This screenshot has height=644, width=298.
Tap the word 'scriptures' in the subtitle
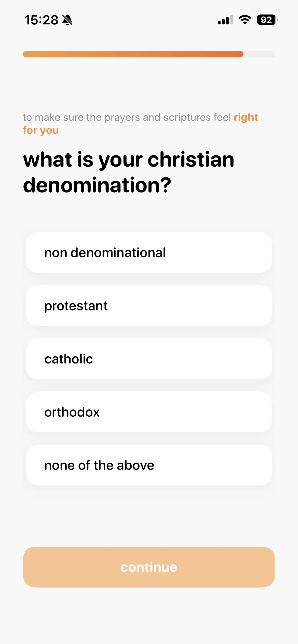coord(187,118)
